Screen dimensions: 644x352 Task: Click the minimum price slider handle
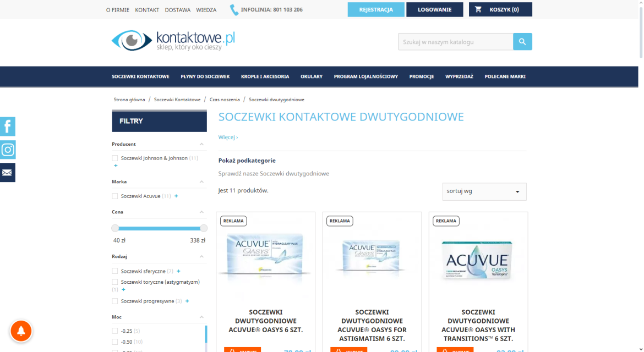(x=115, y=228)
